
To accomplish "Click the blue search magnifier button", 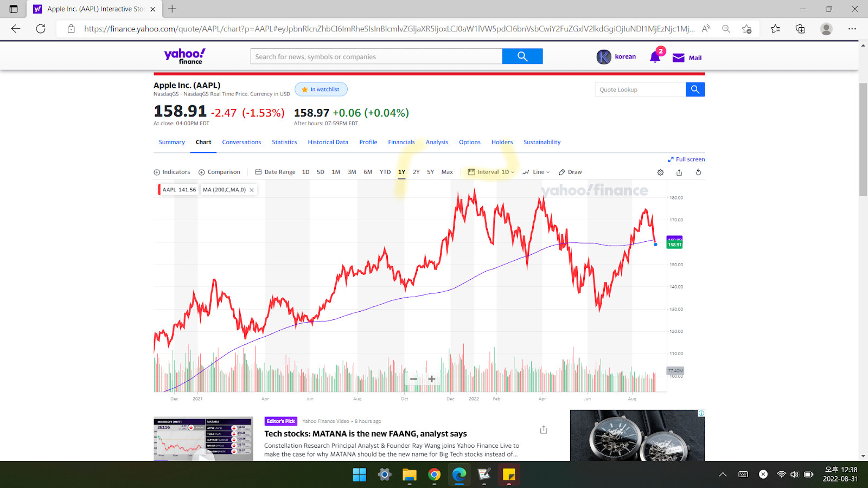I will click(522, 56).
